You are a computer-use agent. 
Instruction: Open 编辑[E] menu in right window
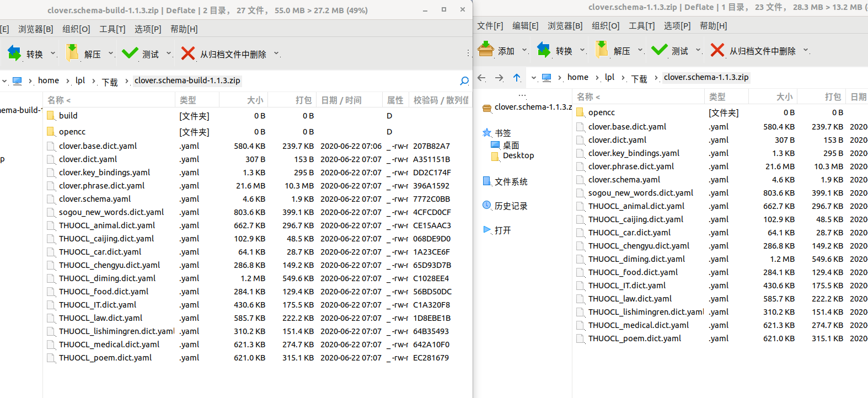click(526, 26)
